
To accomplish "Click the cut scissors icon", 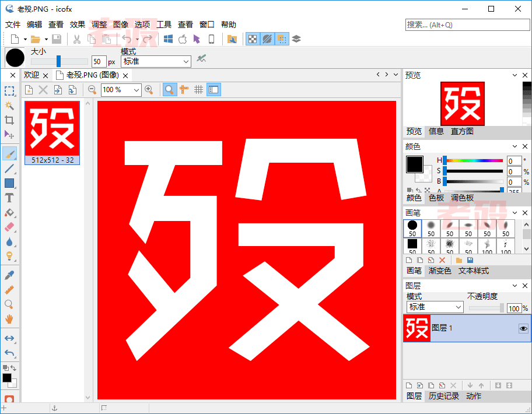I will pos(77,39).
